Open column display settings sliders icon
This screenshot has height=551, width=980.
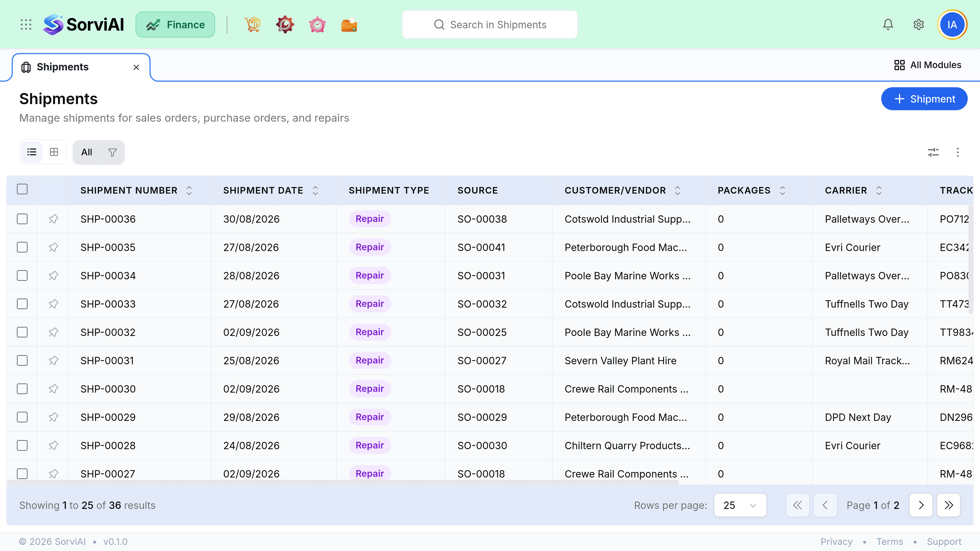933,153
